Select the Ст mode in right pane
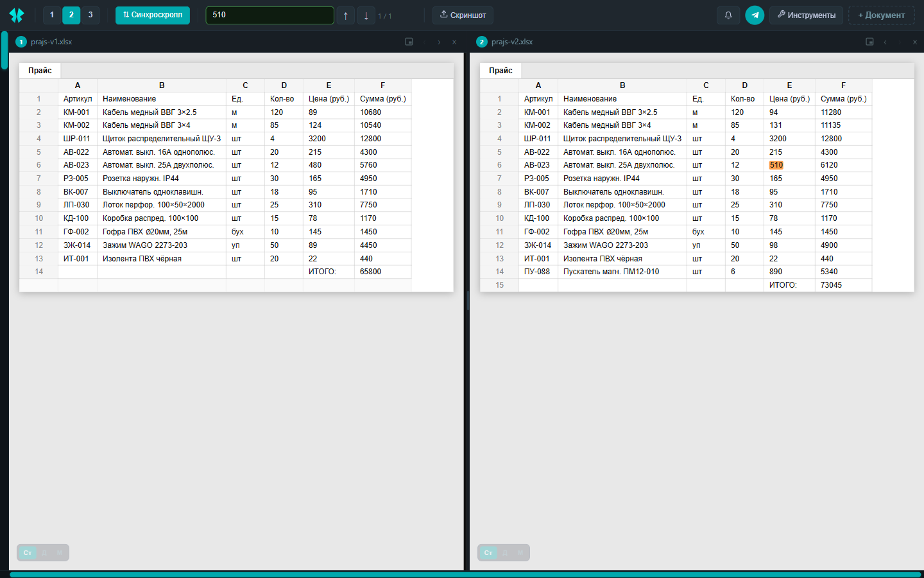 coord(488,552)
